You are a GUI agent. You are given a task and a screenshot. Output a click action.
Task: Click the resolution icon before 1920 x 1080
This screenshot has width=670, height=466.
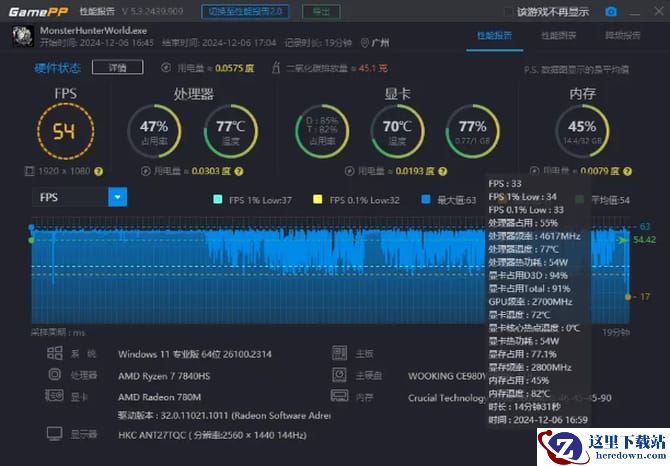click(29, 171)
